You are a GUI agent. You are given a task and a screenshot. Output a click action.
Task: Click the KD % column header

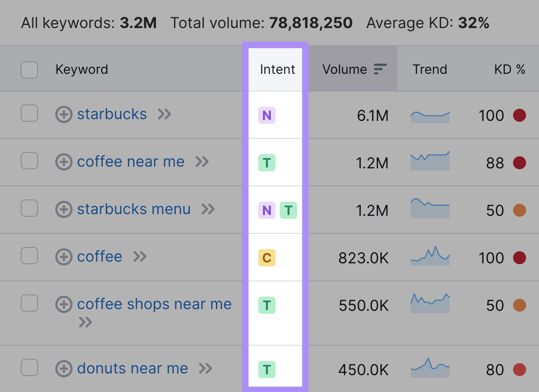[x=510, y=69]
